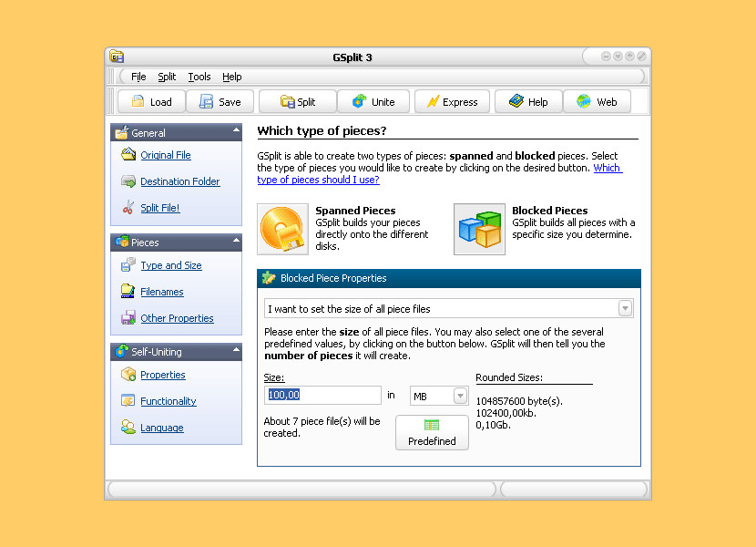Click the Blocked Piece Properties header icon
Image resolution: width=756 pixels, height=547 pixels.
269,278
